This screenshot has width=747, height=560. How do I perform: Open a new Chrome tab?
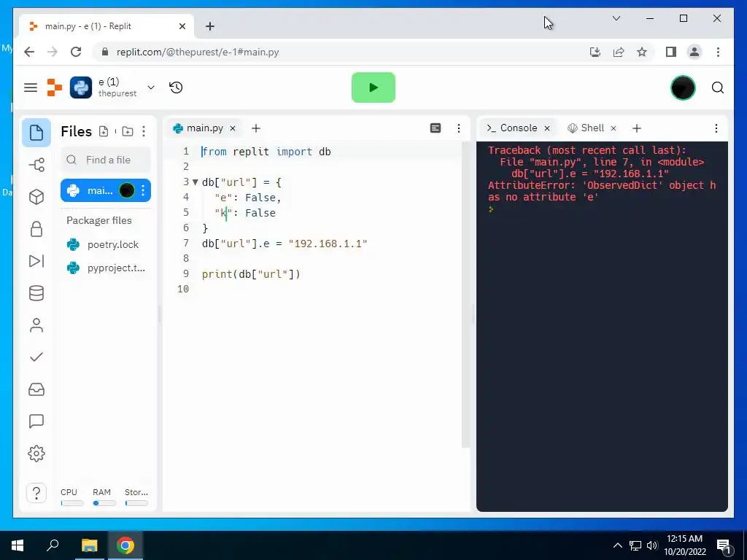(x=210, y=26)
